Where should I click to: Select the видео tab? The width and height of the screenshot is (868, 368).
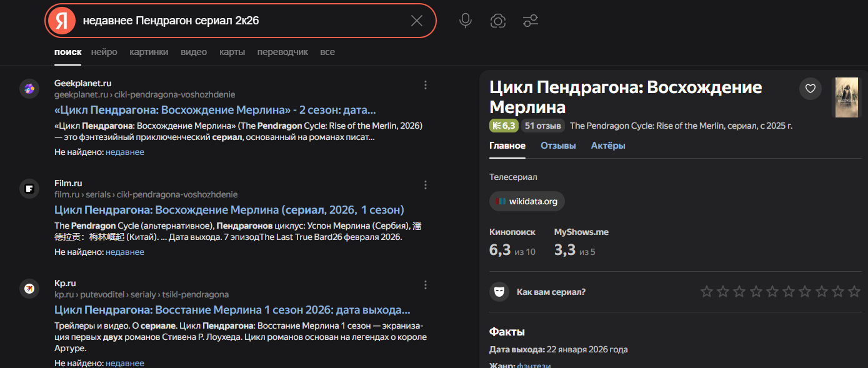tap(194, 52)
